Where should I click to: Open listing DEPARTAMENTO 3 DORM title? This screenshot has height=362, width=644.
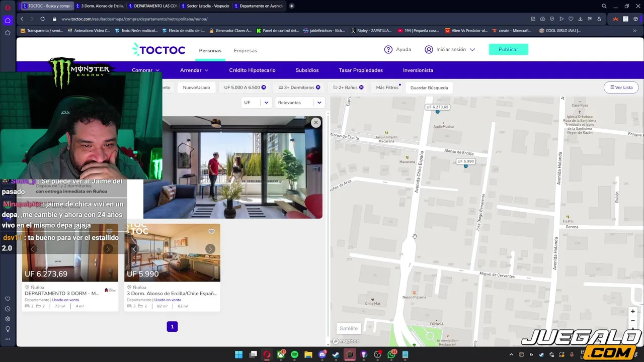62,293
